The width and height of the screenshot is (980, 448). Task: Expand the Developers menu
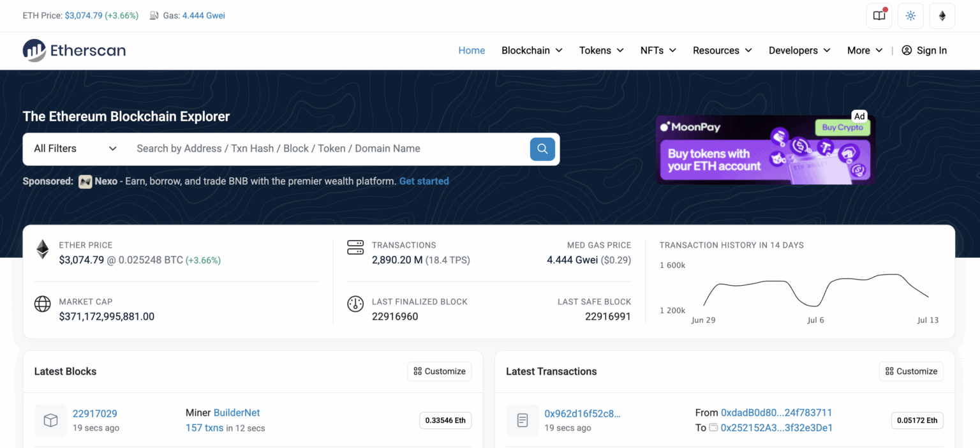point(799,50)
